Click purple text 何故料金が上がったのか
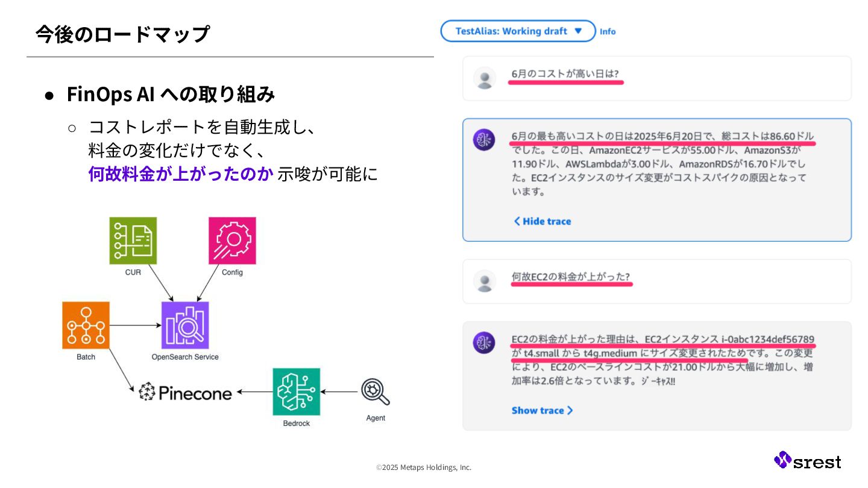This screenshot has width=868, height=488. coord(180,174)
